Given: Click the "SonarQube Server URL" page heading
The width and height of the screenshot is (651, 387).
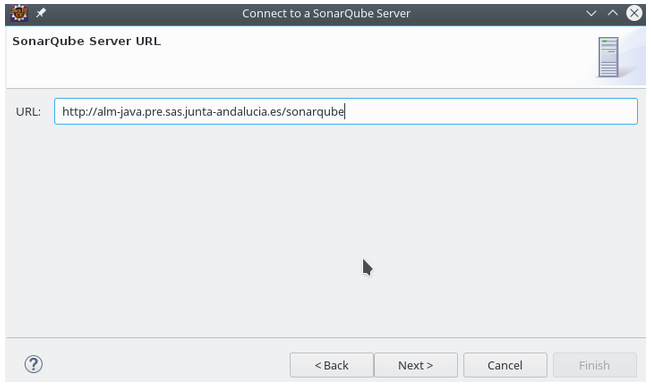Looking at the screenshot, I should (86, 41).
